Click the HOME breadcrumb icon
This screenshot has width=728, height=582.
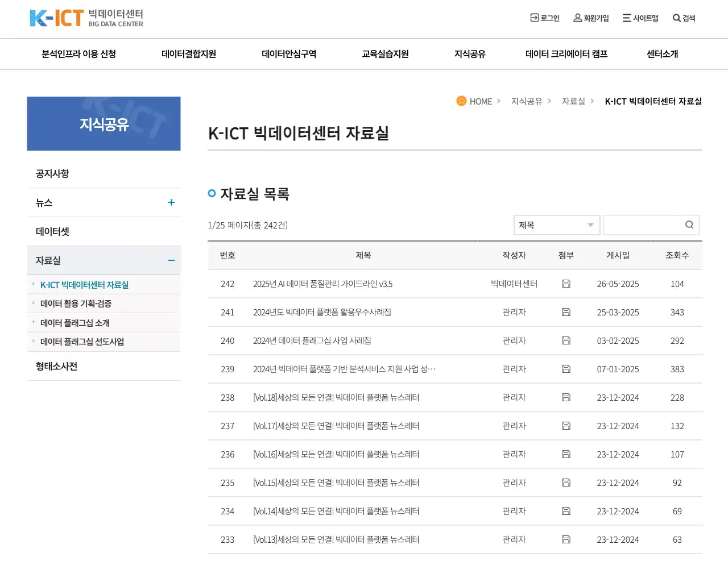(461, 101)
